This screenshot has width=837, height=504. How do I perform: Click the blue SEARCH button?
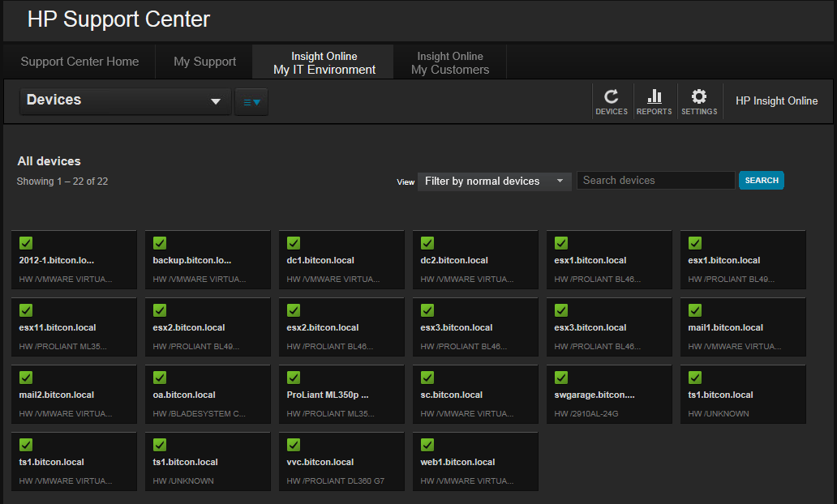[762, 180]
